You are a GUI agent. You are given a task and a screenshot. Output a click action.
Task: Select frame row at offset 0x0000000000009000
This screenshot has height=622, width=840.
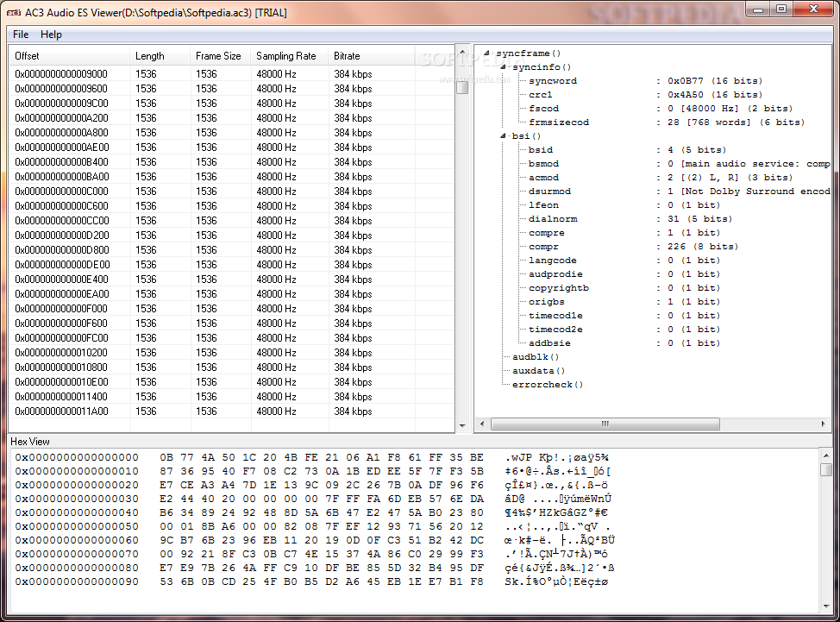231,74
